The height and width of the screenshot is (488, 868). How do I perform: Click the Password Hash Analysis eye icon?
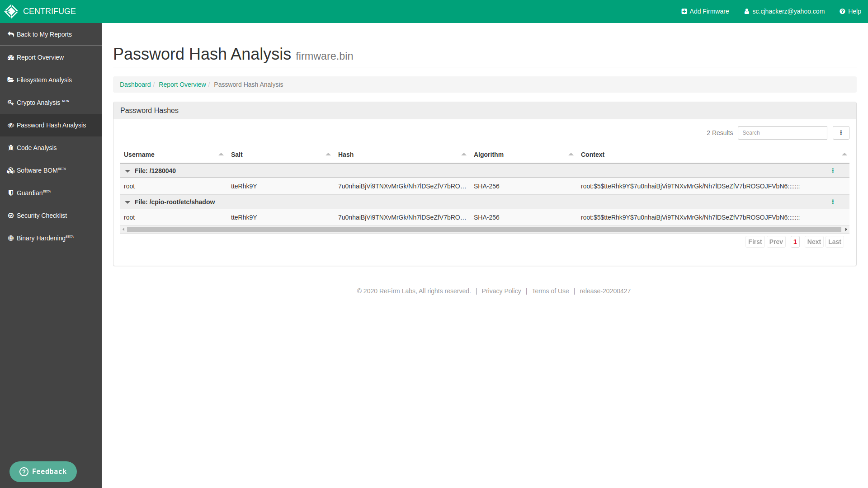[11, 125]
